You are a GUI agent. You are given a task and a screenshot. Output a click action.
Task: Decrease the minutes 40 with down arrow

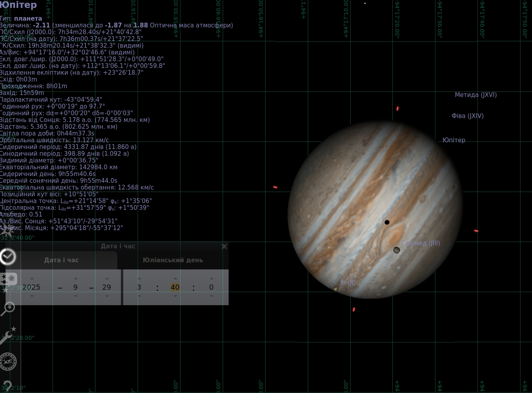tap(175, 296)
